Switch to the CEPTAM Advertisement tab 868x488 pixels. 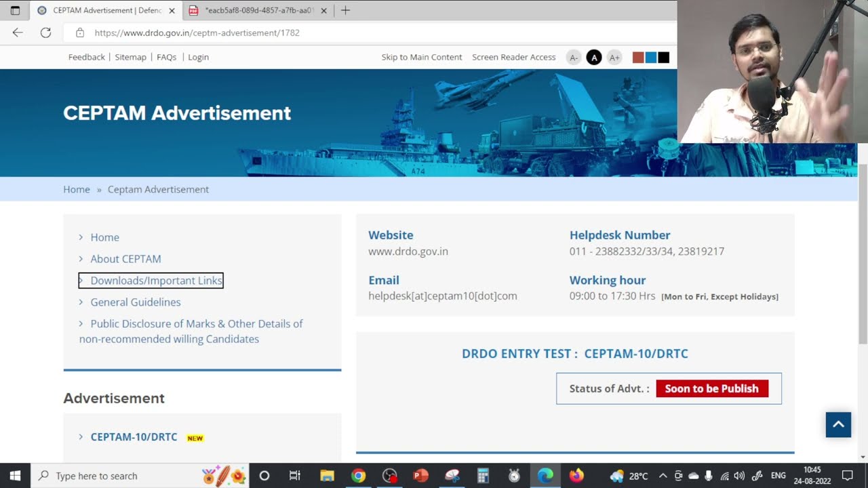point(106,11)
